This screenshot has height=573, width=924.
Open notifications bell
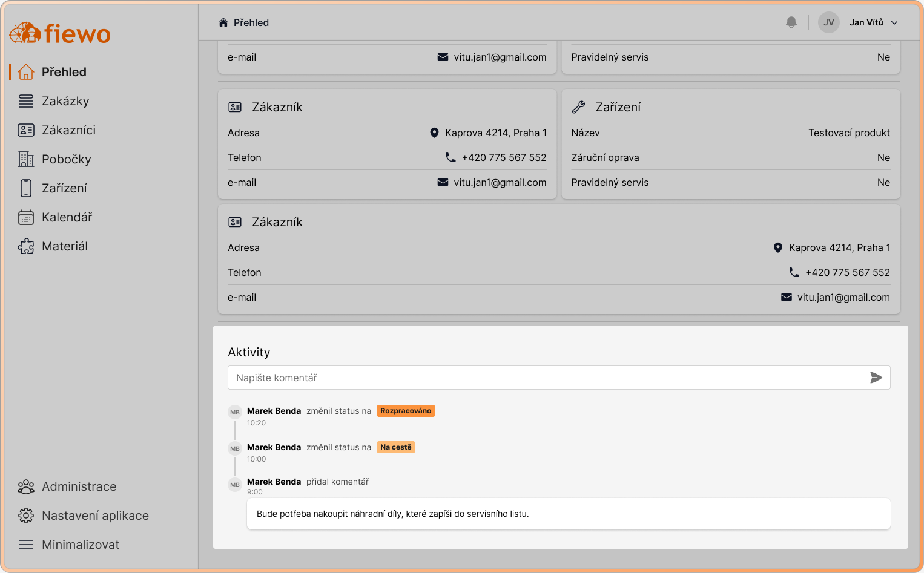click(791, 22)
